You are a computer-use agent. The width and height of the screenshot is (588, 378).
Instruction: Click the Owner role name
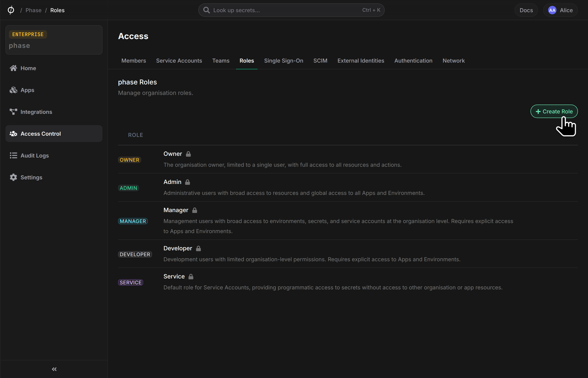[x=173, y=154]
